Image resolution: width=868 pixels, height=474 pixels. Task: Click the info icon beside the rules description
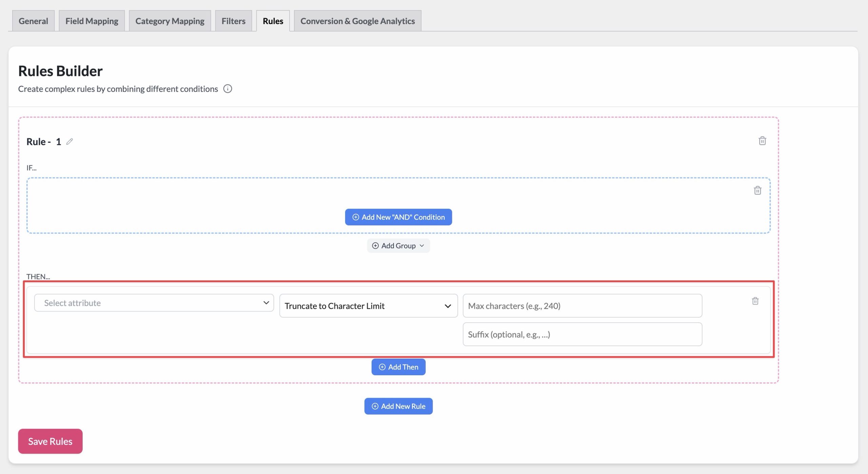click(228, 89)
